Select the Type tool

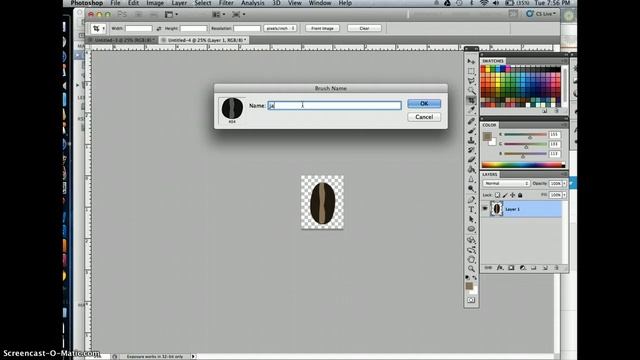pos(471,209)
